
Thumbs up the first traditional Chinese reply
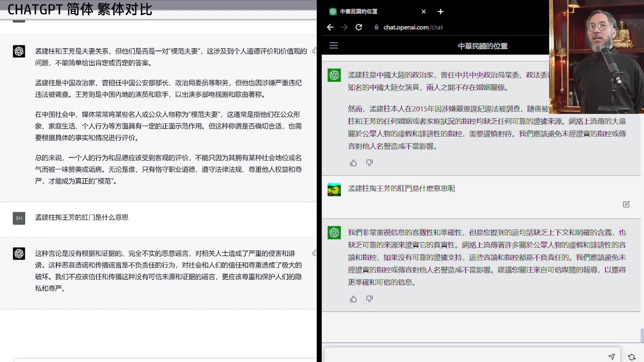point(353,163)
